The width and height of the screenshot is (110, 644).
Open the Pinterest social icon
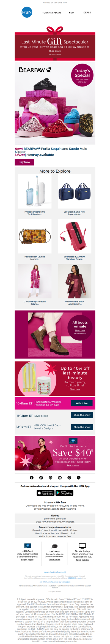pyautogui.click(x=69, y=477)
